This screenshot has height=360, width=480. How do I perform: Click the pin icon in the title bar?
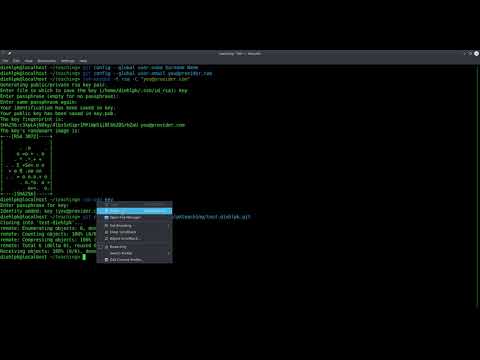(x=10, y=53)
